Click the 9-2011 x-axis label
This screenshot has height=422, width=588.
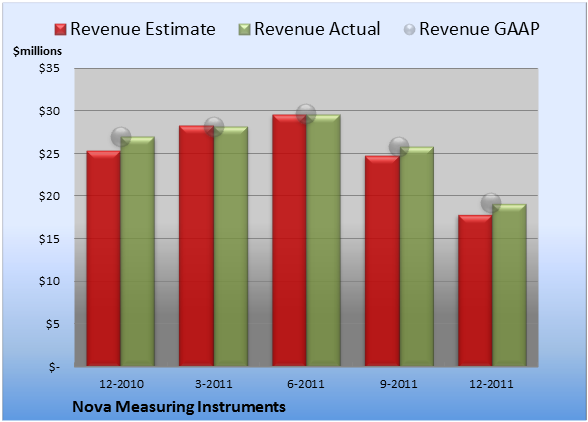click(x=399, y=384)
